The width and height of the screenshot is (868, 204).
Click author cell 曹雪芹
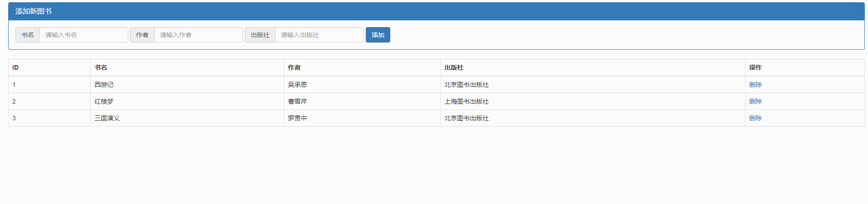coord(362,101)
